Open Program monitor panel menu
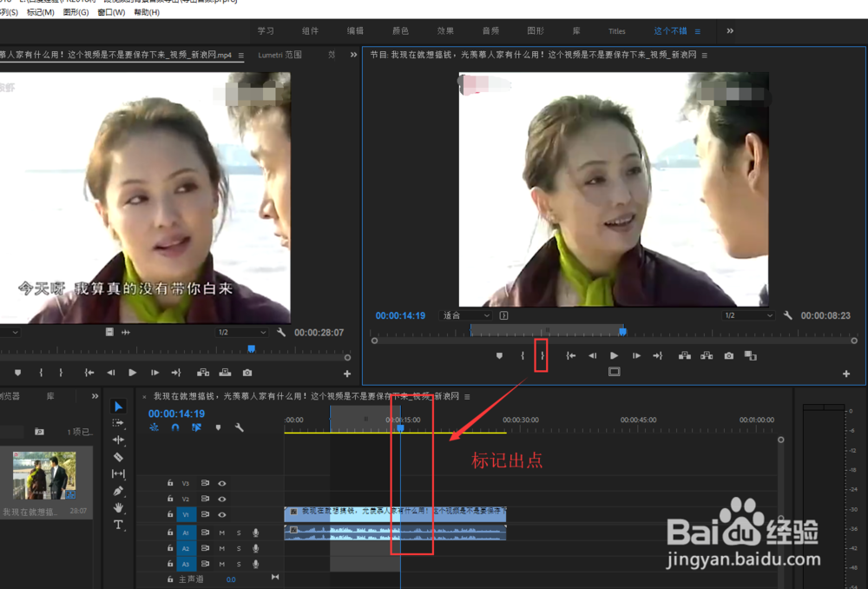This screenshot has width=868, height=589. (704, 56)
